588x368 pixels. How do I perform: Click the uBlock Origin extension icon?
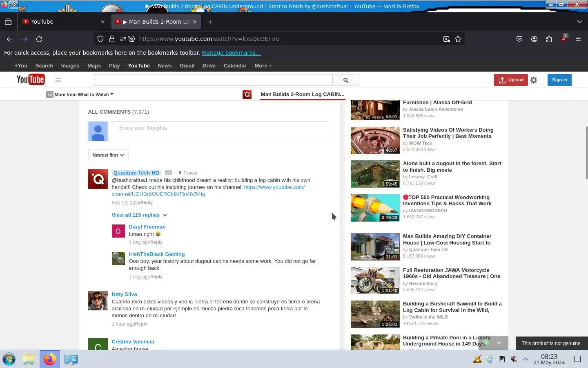pyautogui.click(x=563, y=38)
